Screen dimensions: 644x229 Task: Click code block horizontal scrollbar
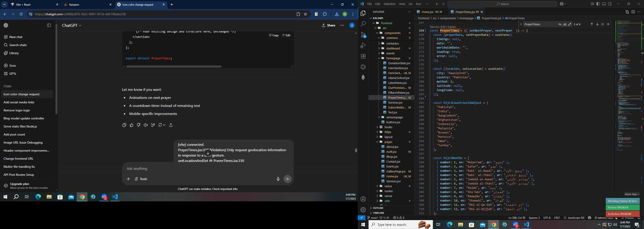(174, 66)
